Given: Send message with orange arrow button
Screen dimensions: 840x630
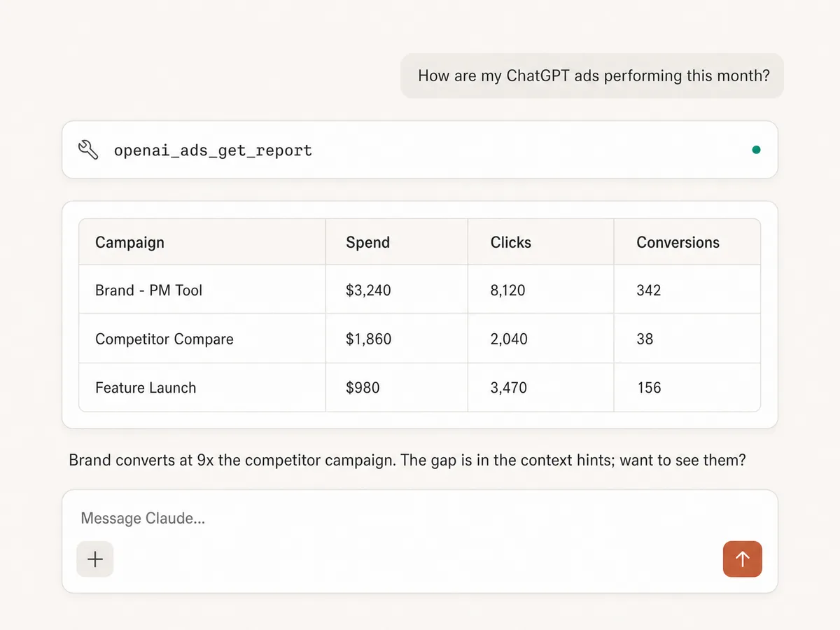Looking at the screenshot, I should click(743, 559).
